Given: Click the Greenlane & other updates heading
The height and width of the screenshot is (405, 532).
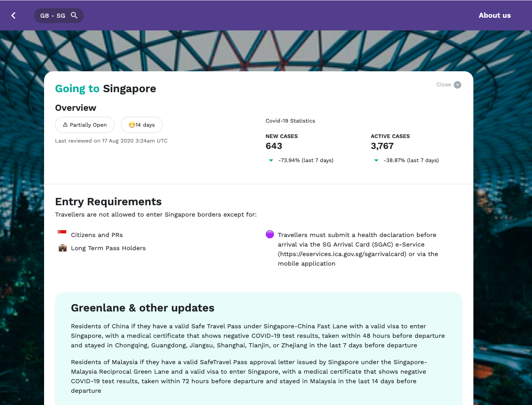Looking at the screenshot, I should (x=143, y=308).
